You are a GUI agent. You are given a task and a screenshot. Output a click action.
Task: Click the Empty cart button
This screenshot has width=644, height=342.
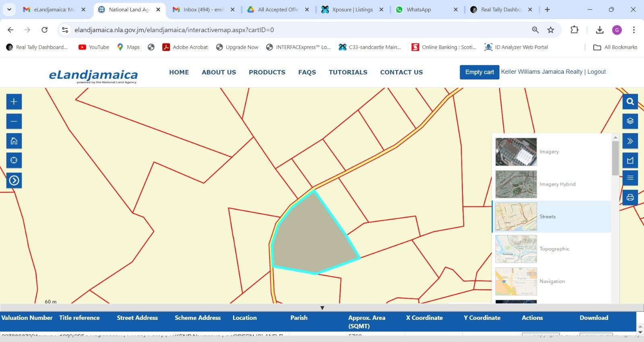tap(479, 72)
